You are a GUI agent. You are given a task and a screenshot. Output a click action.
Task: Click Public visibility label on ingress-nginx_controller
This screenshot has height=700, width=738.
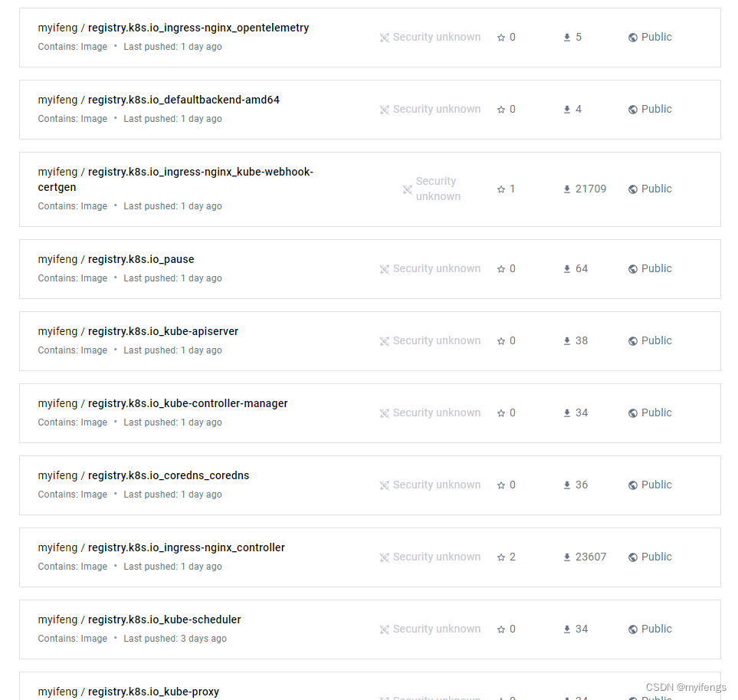pyautogui.click(x=656, y=557)
